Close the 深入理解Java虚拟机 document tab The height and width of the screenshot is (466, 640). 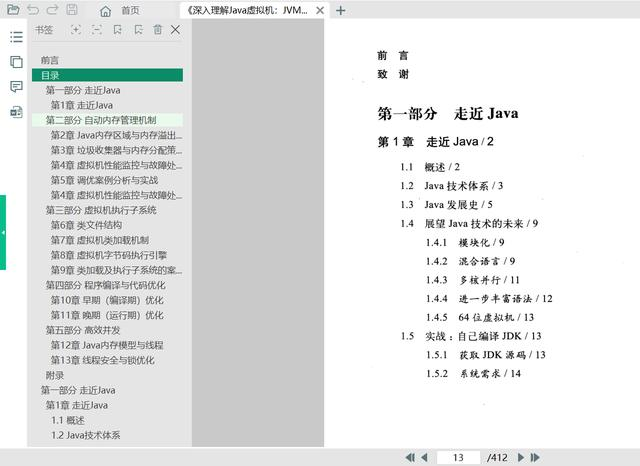click(320, 10)
